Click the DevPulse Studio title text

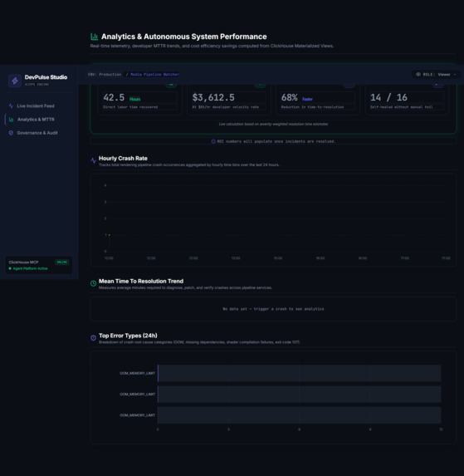tap(46, 77)
